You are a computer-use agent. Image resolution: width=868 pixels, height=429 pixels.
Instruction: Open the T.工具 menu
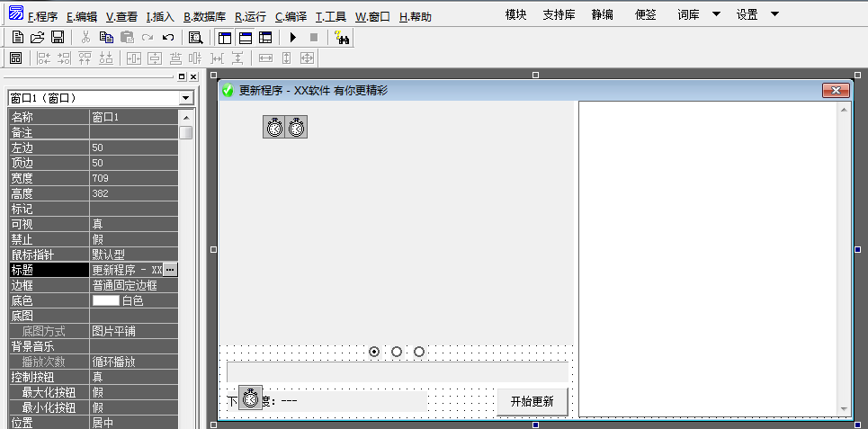point(331,17)
